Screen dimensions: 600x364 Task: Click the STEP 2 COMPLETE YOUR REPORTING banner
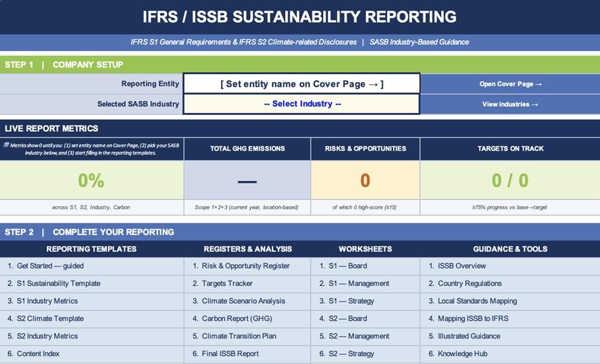(x=300, y=232)
